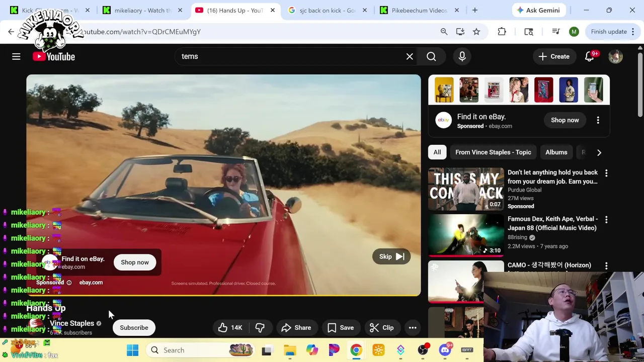Switch to 'sjc back on kick' Google tab
This screenshot has height=362, width=644.
coord(327,10)
